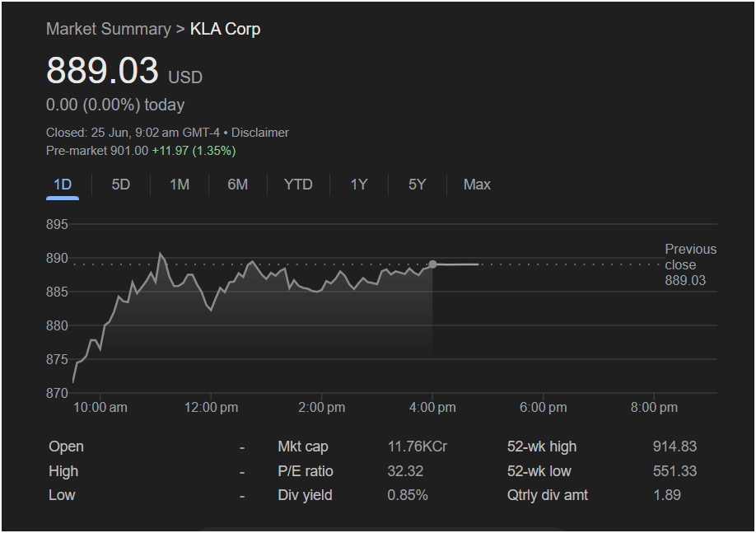Click the 870 y-axis label
This screenshot has height=533, width=756.
pyautogui.click(x=57, y=394)
